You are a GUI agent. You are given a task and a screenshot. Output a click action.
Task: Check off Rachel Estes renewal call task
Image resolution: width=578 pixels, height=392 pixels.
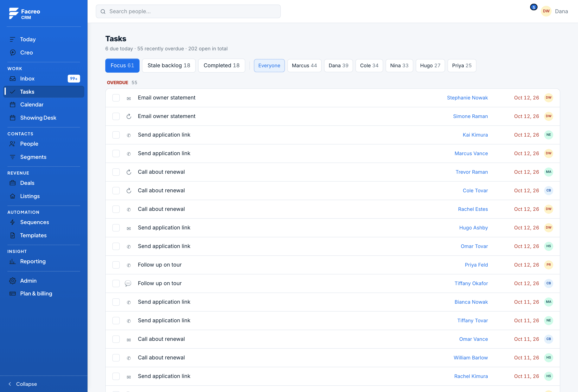pyautogui.click(x=116, y=209)
